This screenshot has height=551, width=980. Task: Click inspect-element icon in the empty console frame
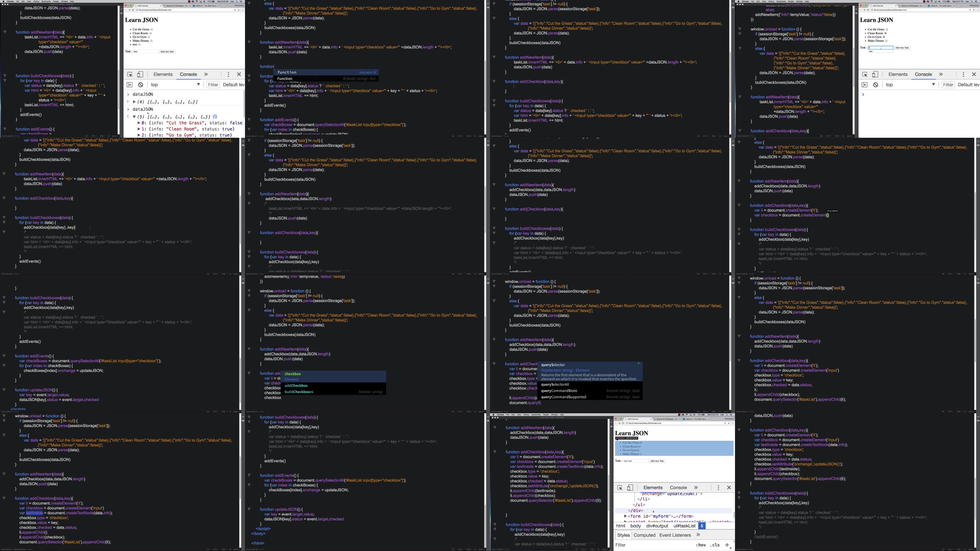865,74
